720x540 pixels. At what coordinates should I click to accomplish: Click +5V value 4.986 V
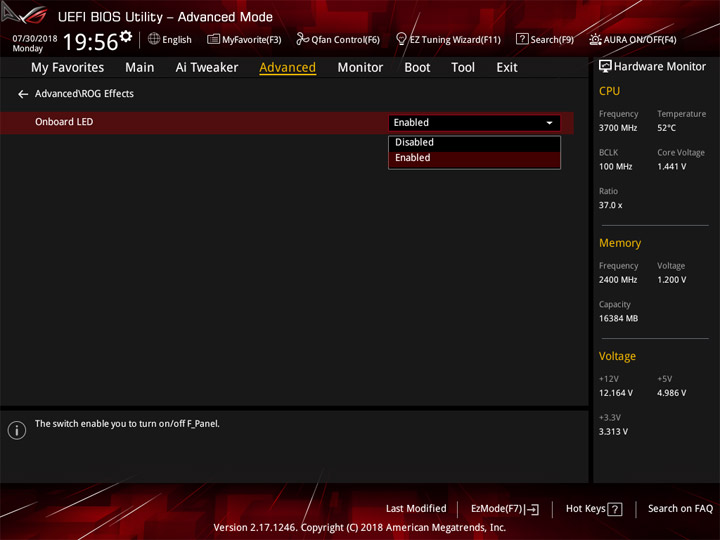pyautogui.click(x=671, y=393)
